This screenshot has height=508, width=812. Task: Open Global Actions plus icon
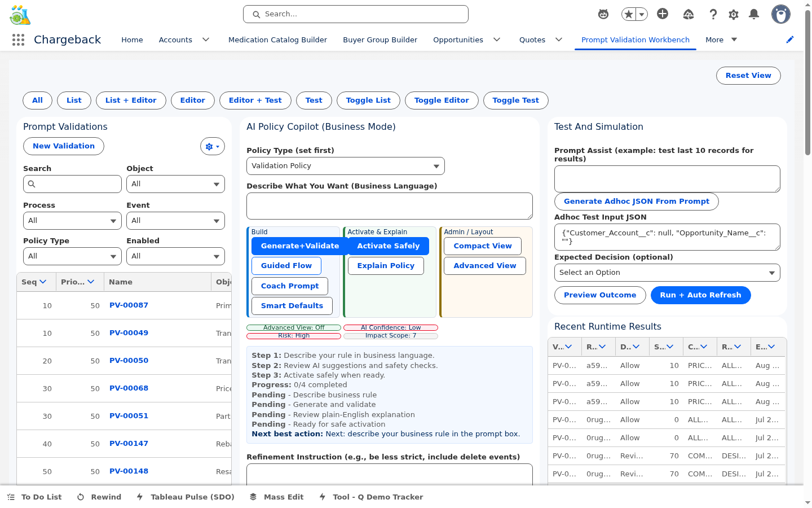click(x=663, y=14)
